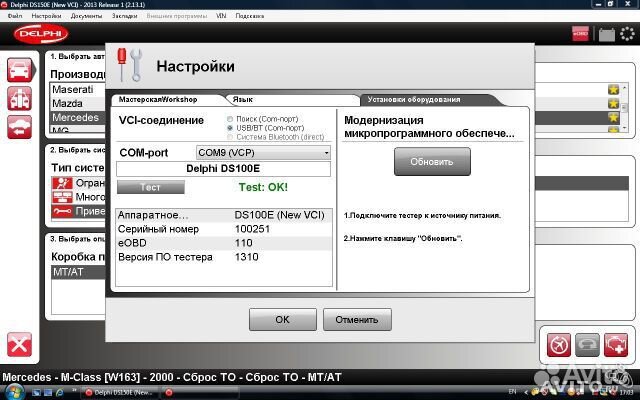The image size is (640, 400).
Task: Click the manufacturer list scrollbar
Action: [624, 108]
